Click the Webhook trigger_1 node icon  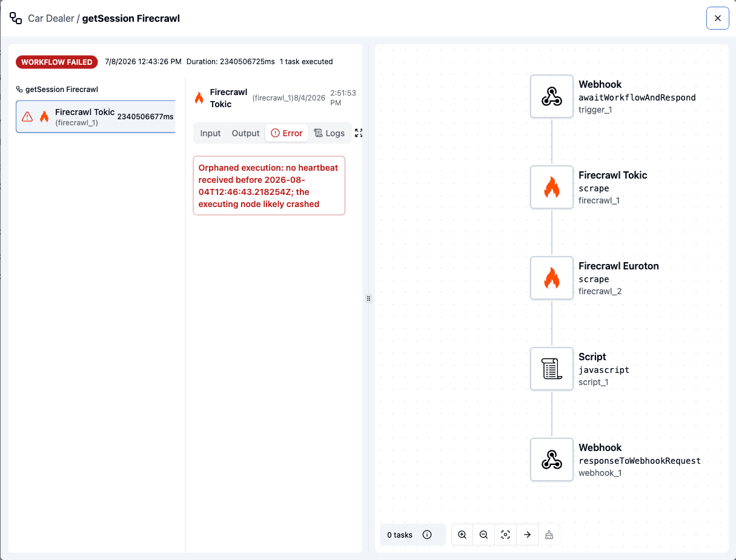pos(551,96)
